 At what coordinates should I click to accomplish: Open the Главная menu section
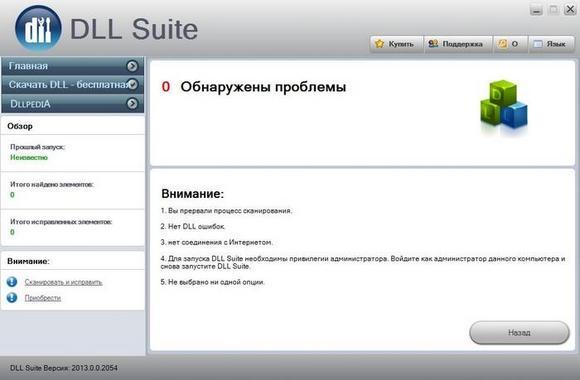click(72, 66)
